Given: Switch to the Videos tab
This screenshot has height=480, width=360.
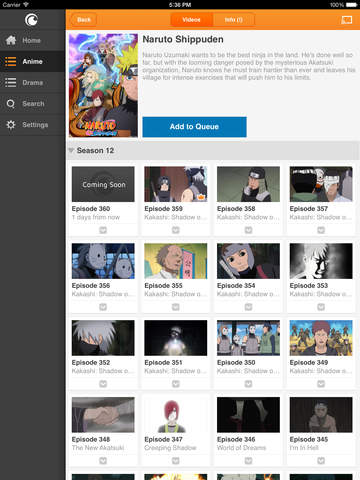Looking at the screenshot, I should point(192,20).
